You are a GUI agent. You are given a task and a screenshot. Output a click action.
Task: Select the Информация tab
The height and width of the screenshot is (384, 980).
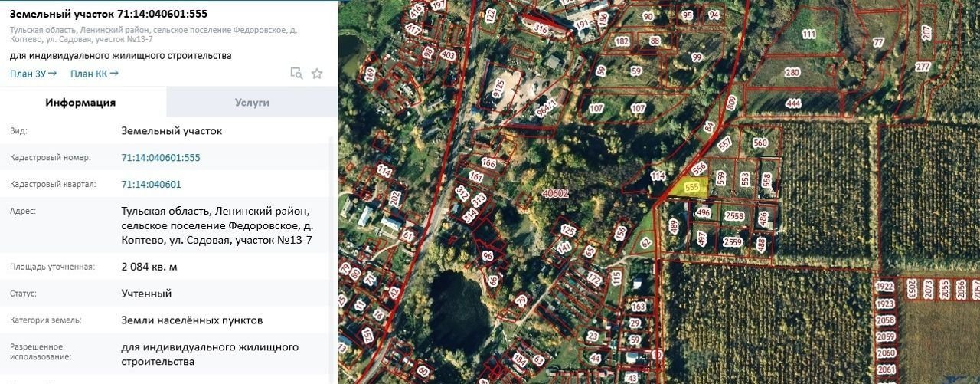click(x=80, y=102)
